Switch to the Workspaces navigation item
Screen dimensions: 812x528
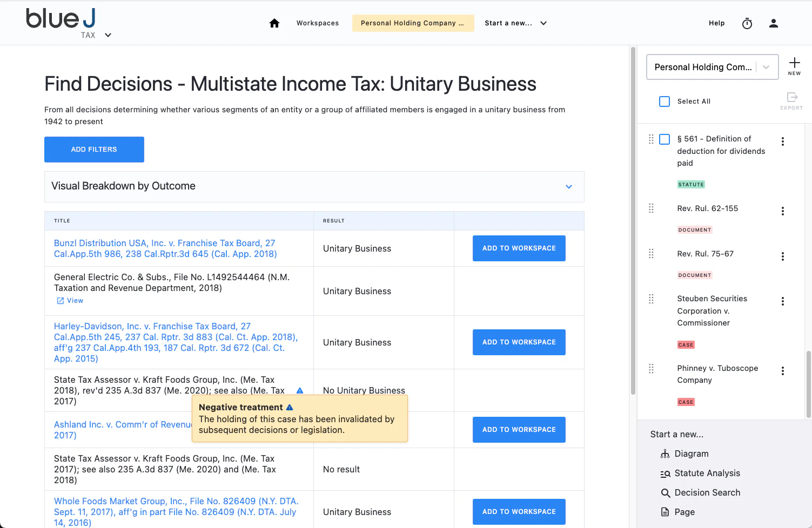click(318, 23)
